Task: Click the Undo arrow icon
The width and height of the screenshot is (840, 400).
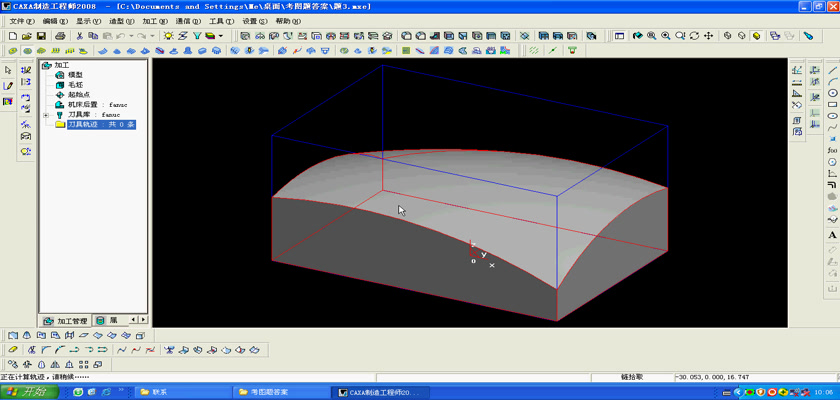Action: [121, 36]
